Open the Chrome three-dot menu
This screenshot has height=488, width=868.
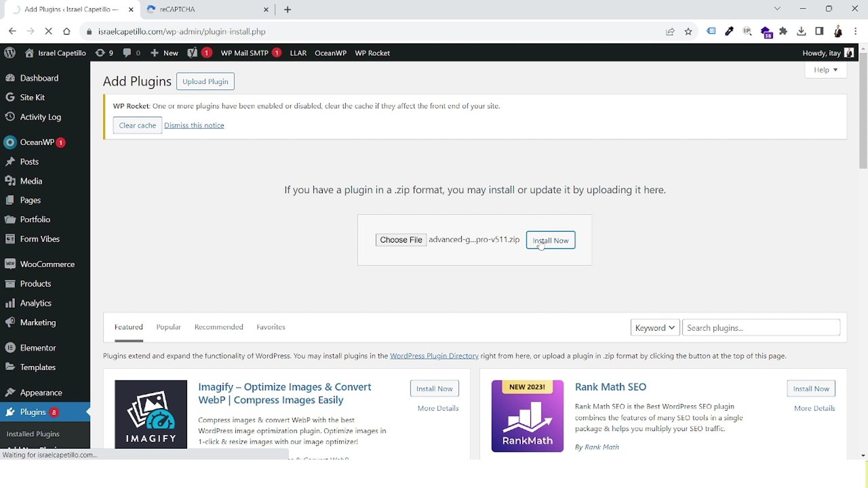pos(856,31)
